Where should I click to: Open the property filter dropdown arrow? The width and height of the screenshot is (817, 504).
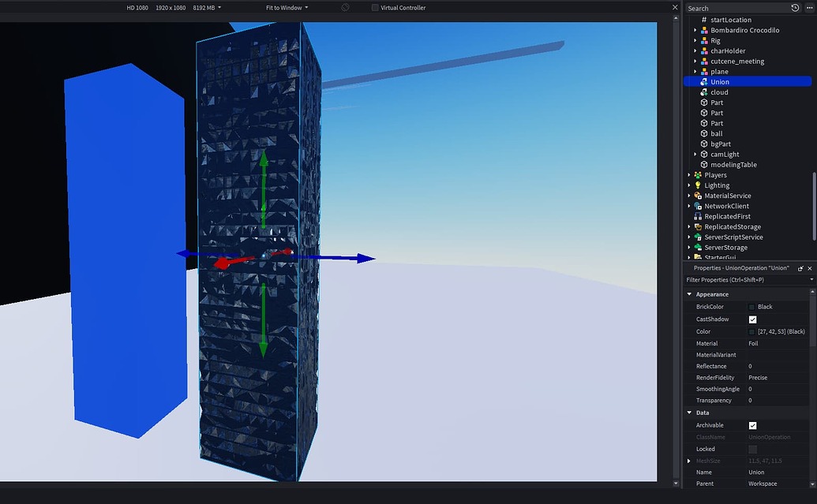pyautogui.click(x=811, y=280)
